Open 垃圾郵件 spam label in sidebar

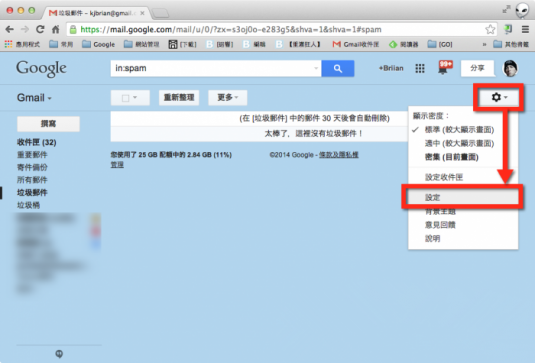[32, 192]
